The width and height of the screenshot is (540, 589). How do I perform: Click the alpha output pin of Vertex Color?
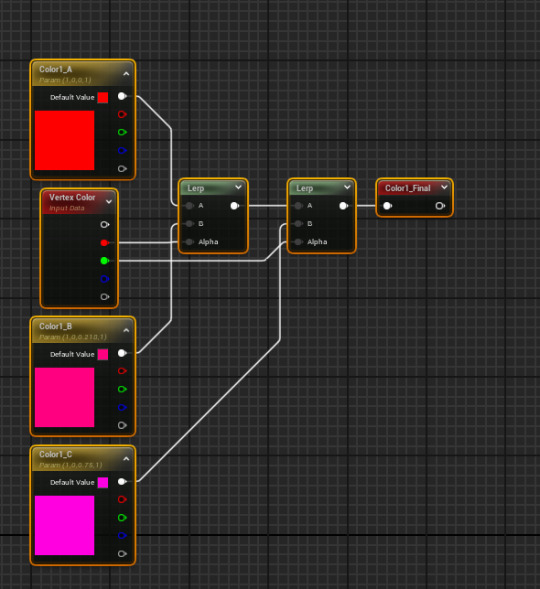point(105,297)
